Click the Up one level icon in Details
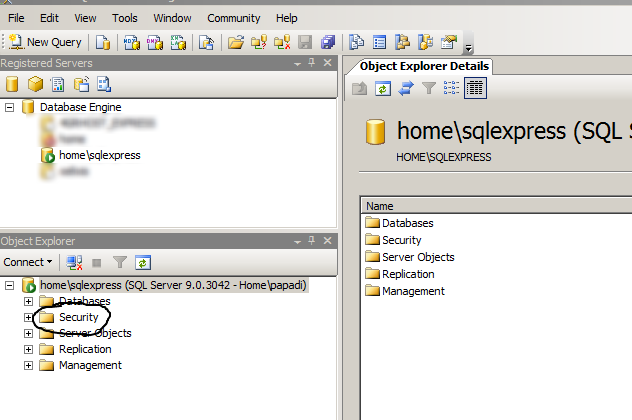This screenshot has height=420, width=632. tap(359, 88)
